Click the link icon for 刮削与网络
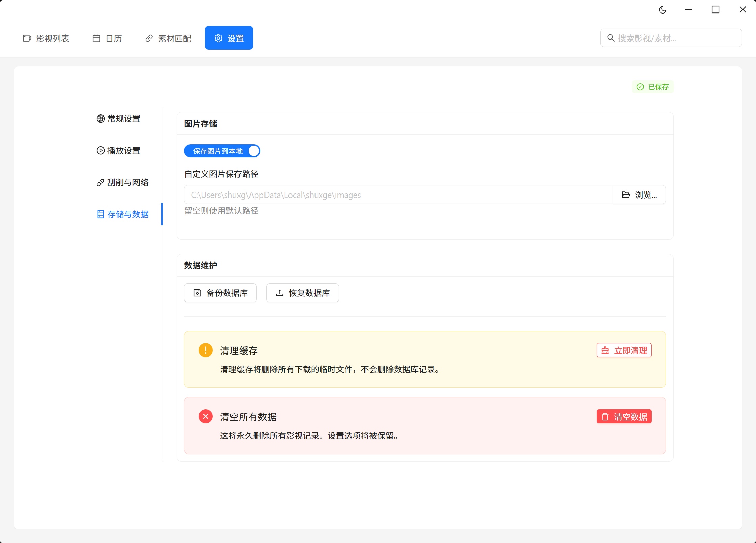Screen dimensions: 756x543 [100, 182]
